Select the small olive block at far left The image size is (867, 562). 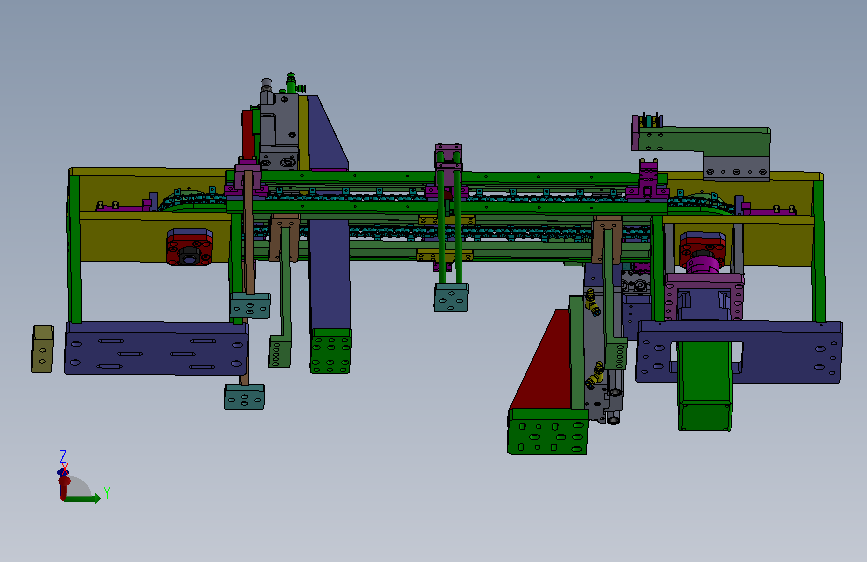43,349
